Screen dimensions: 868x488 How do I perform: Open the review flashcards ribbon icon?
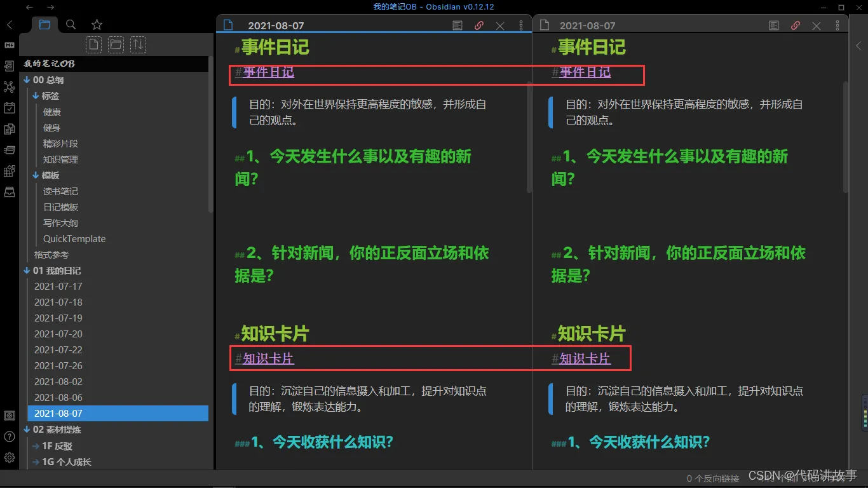coord(10,150)
